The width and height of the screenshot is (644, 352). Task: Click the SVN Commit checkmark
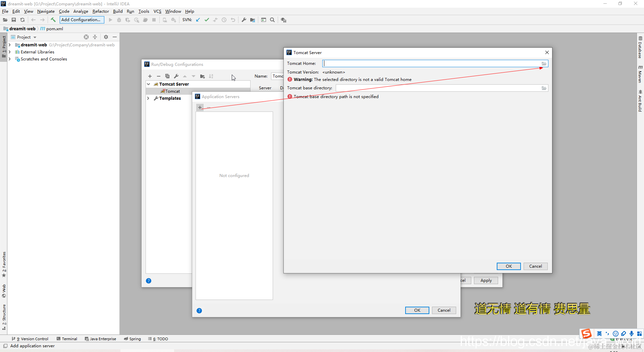(x=207, y=20)
